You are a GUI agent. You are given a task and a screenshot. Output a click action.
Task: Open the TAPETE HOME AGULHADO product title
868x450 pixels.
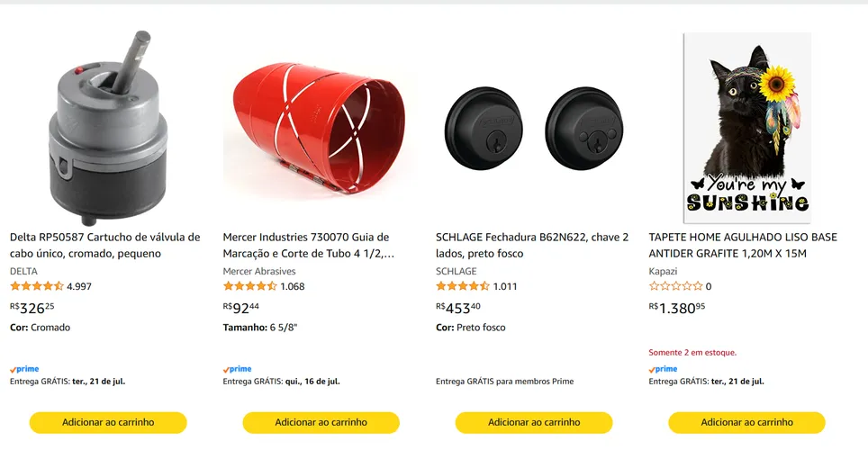tap(743, 245)
